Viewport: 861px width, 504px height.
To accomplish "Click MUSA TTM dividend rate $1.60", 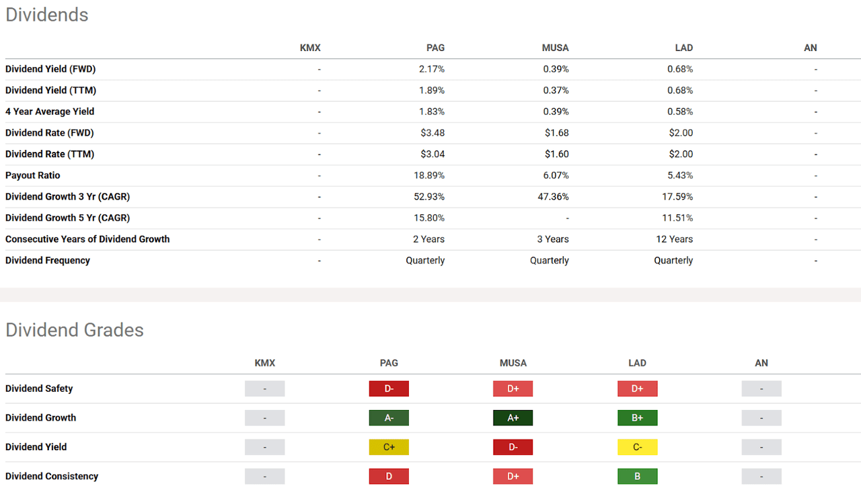I will coord(557,154).
